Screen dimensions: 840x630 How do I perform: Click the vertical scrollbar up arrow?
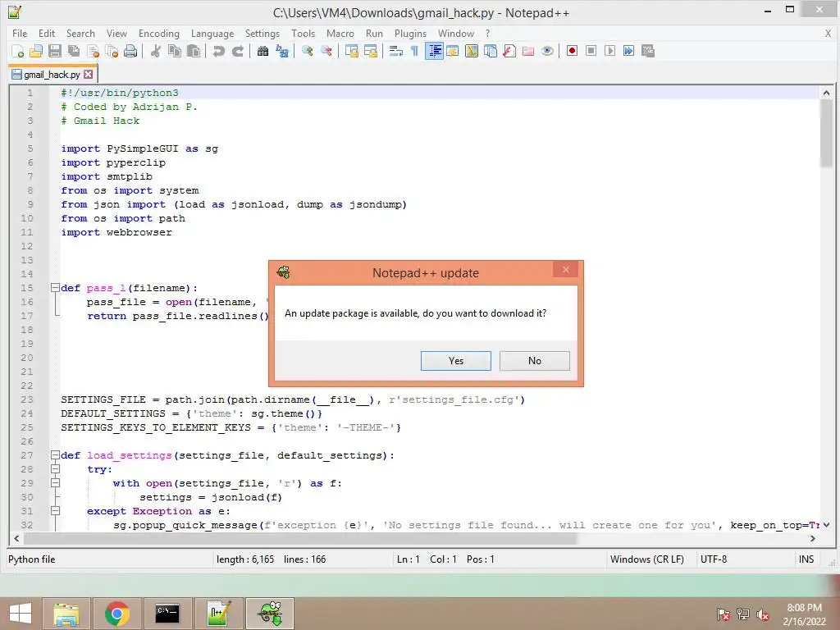pyautogui.click(x=826, y=93)
